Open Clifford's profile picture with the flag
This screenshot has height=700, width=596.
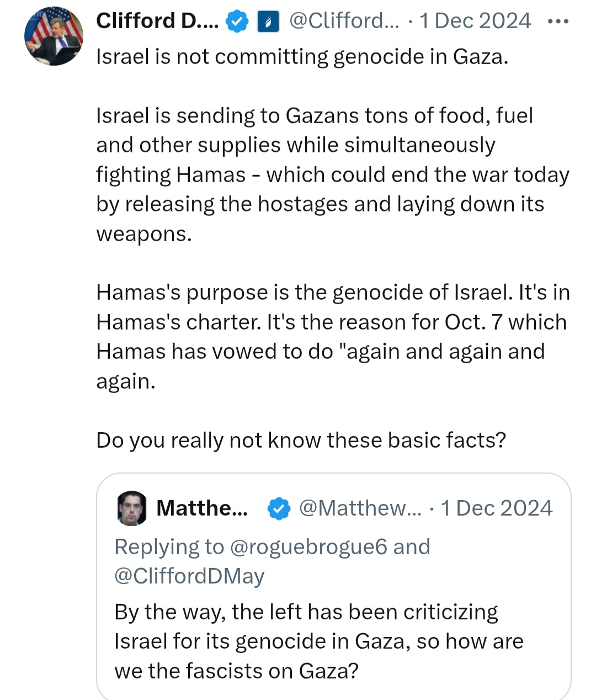(54, 36)
